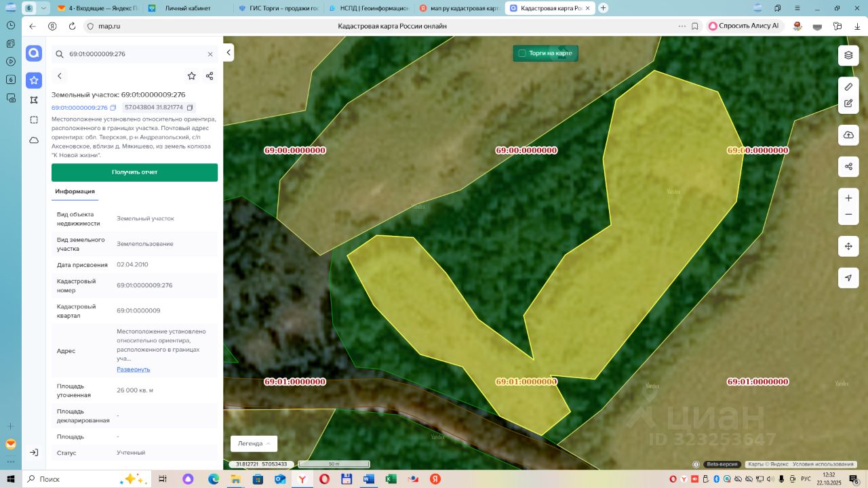Click the 'Учтенный' status value
Screen dimensions: 868x488
tap(131, 453)
